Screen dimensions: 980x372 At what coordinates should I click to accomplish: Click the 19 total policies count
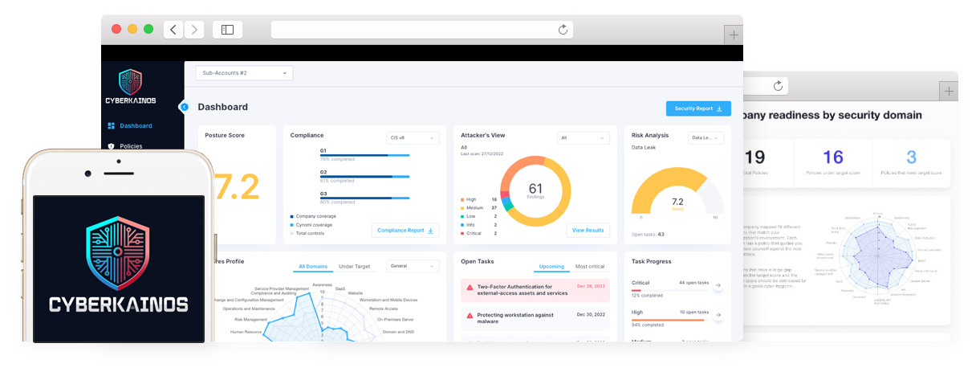[754, 157]
